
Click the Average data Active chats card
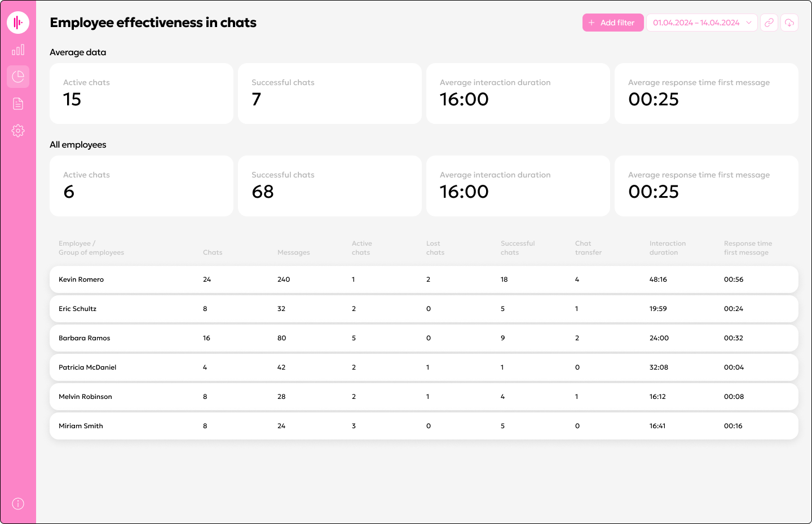click(x=142, y=94)
